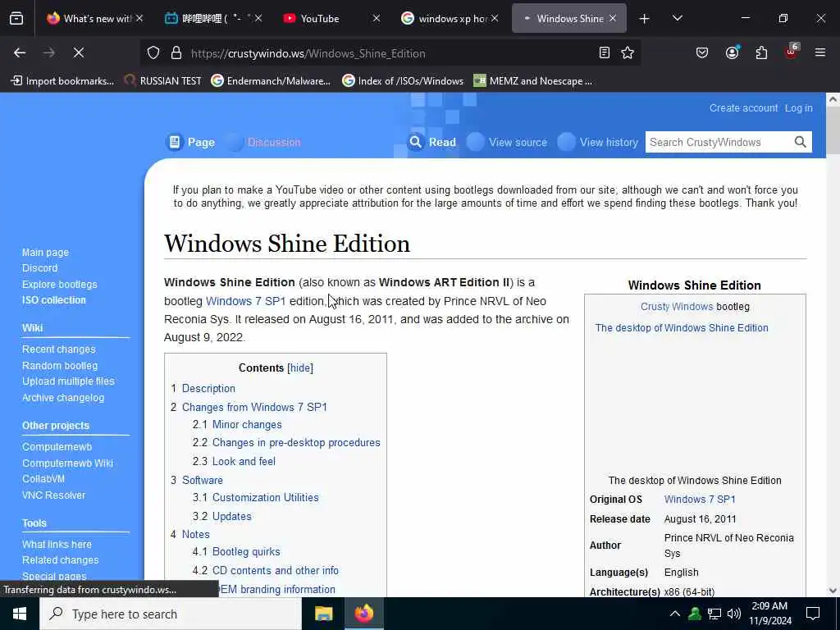Hide the Contents table via hide toggle
The height and width of the screenshot is (630, 840).
point(300,368)
